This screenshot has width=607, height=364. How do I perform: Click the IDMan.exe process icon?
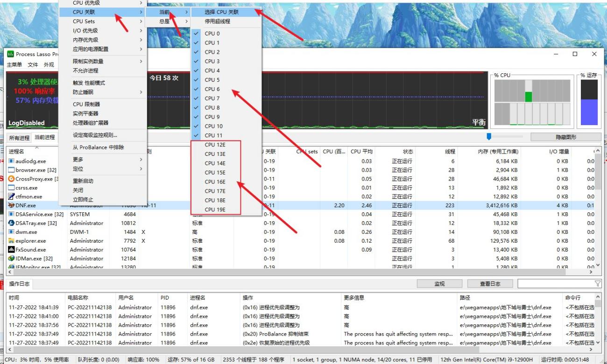point(12,259)
